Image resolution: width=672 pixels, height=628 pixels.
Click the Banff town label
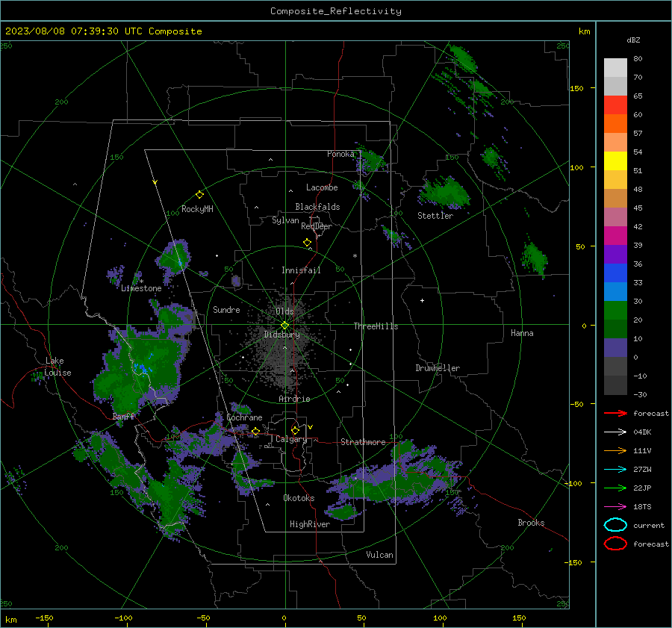click(x=123, y=417)
